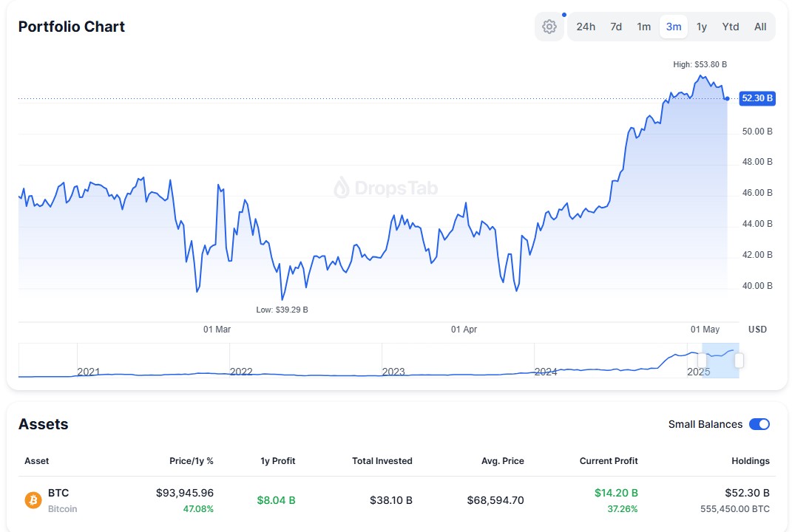Screen dimensions: 792x532
Task: Show All portfolio history
Action: pyautogui.click(x=759, y=26)
